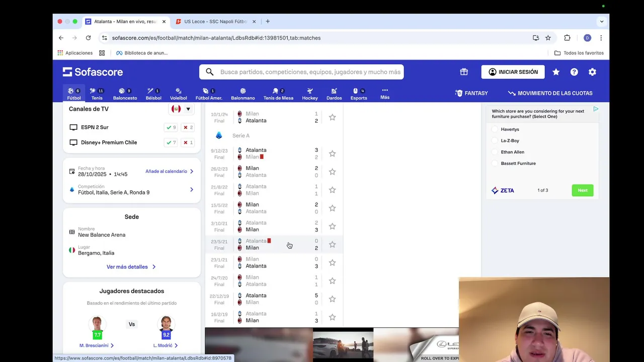This screenshot has width=644, height=362.
Task: Open MOVIMIENTO DE LAS CUOTAS link
Action: pos(550,93)
